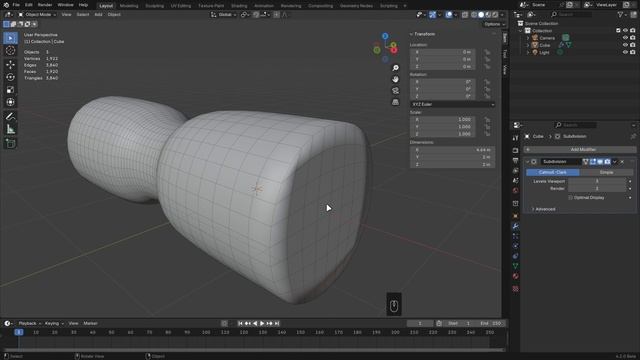Switch to rendered viewport shading
This screenshot has width=640, height=360.
[x=495, y=15]
